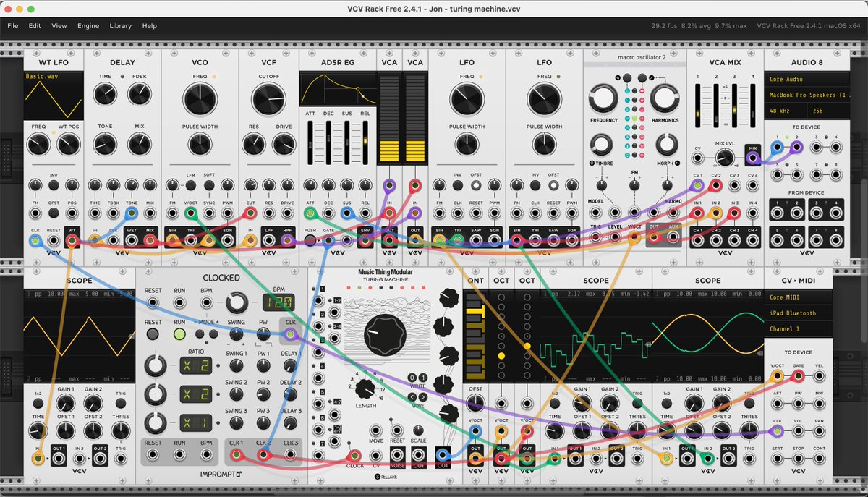868x497 pixels.
Task: Open the Engine menu
Action: point(88,26)
